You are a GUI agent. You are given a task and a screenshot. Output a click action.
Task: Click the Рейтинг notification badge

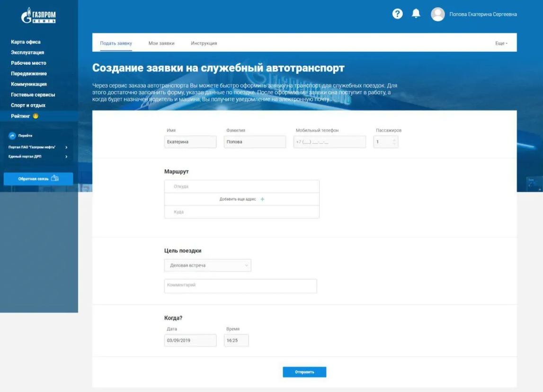pyautogui.click(x=36, y=116)
